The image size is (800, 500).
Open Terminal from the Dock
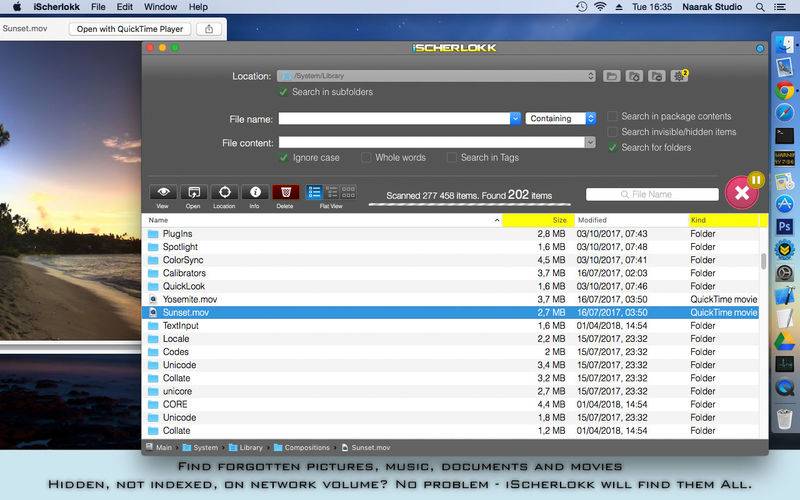point(785,135)
